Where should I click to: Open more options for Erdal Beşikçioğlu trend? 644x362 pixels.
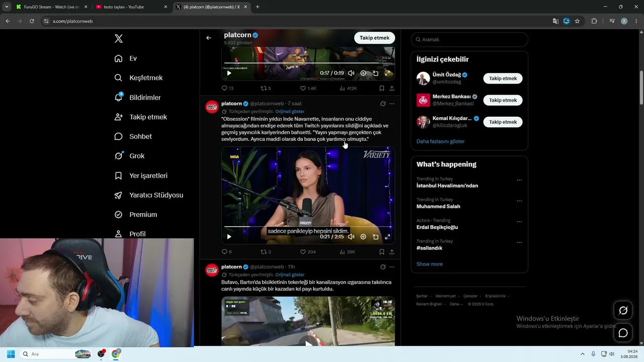tap(519, 222)
